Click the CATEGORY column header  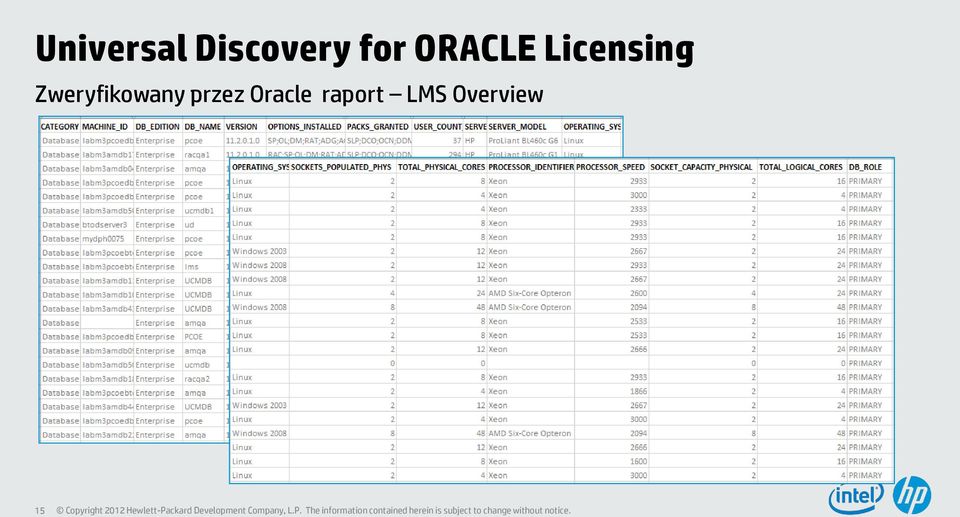[x=60, y=127]
